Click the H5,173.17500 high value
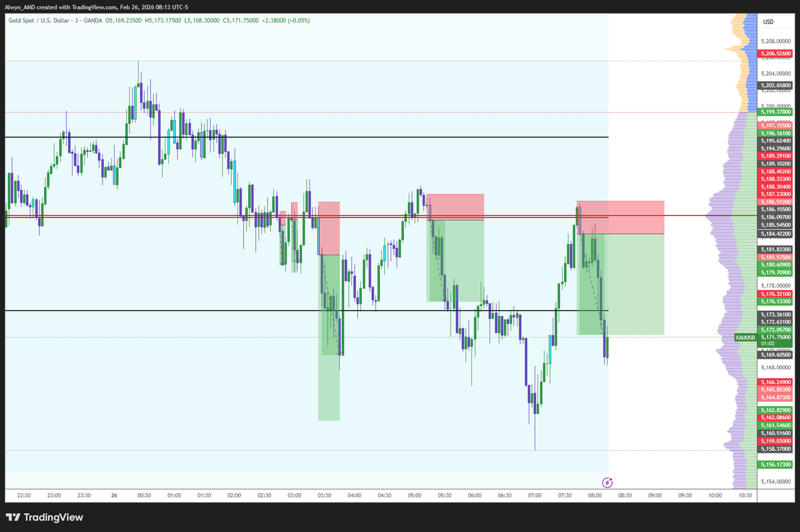The image size is (800, 532). (163, 21)
